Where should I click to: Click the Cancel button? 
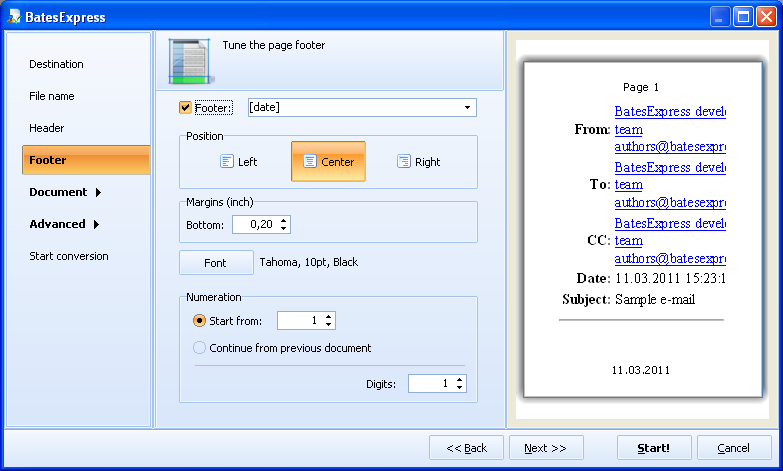coord(734,448)
